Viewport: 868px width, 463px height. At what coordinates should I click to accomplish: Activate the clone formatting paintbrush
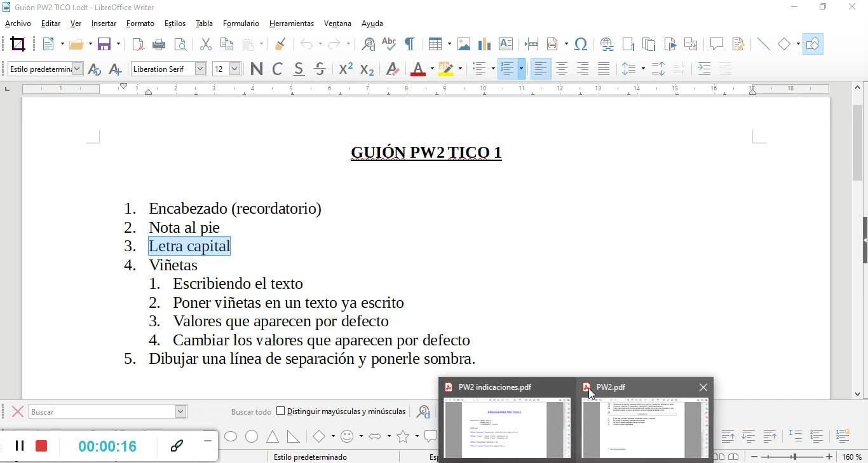(280, 44)
